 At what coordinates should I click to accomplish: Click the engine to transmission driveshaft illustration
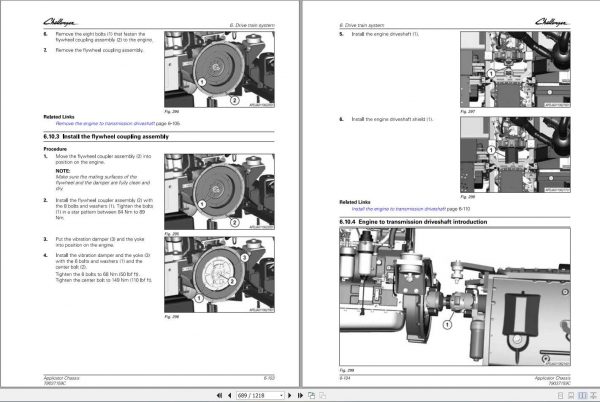455,296
